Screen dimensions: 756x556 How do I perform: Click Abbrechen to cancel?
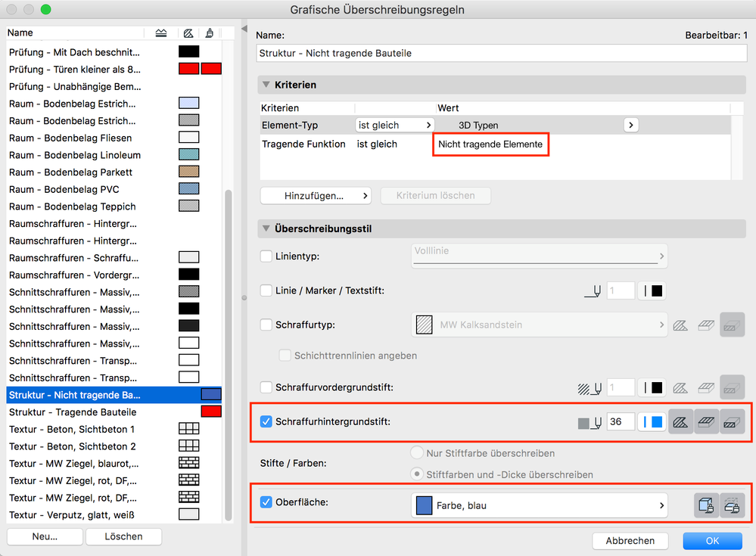(x=630, y=541)
